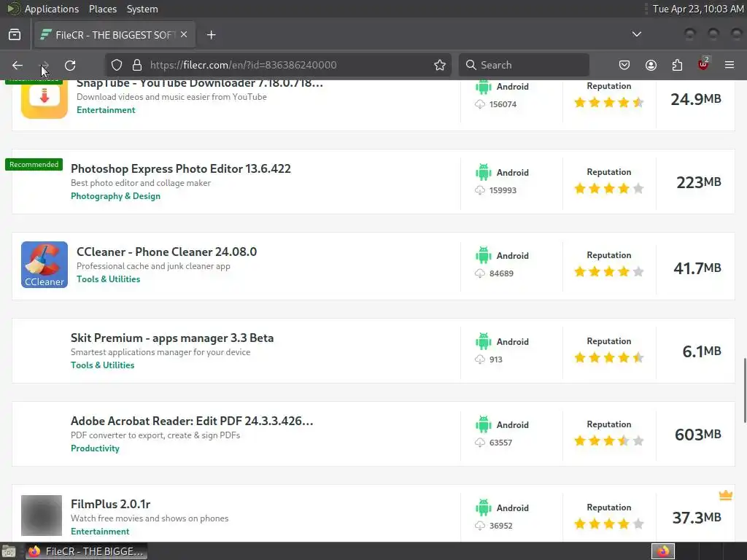Image resolution: width=747 pixels, height=560 pixels.
Task: Select the FileCR browser tab
Action: pos(115,35)
